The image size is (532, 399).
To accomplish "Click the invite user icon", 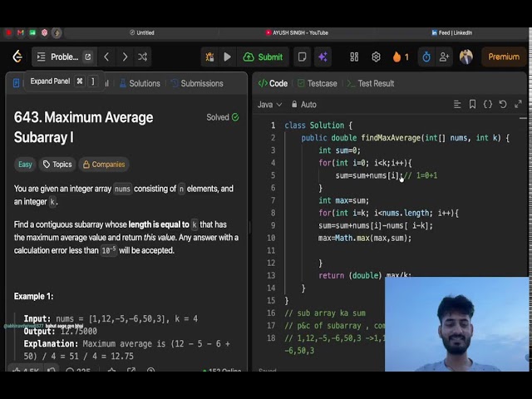I will 444,57.
